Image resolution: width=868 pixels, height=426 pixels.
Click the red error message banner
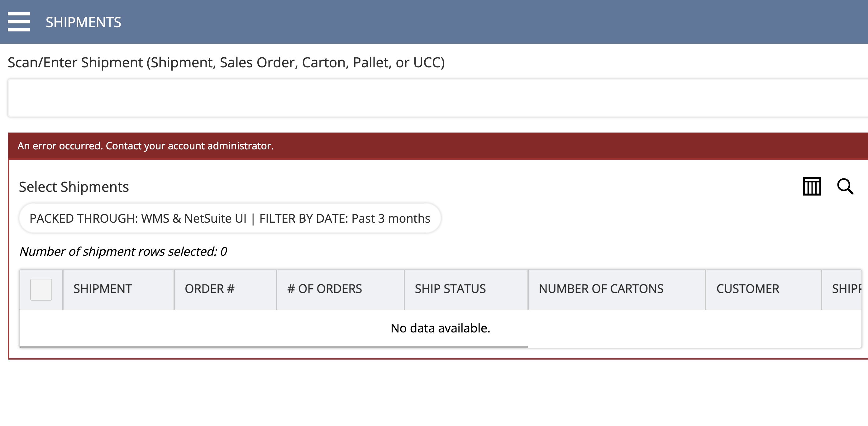437,146
